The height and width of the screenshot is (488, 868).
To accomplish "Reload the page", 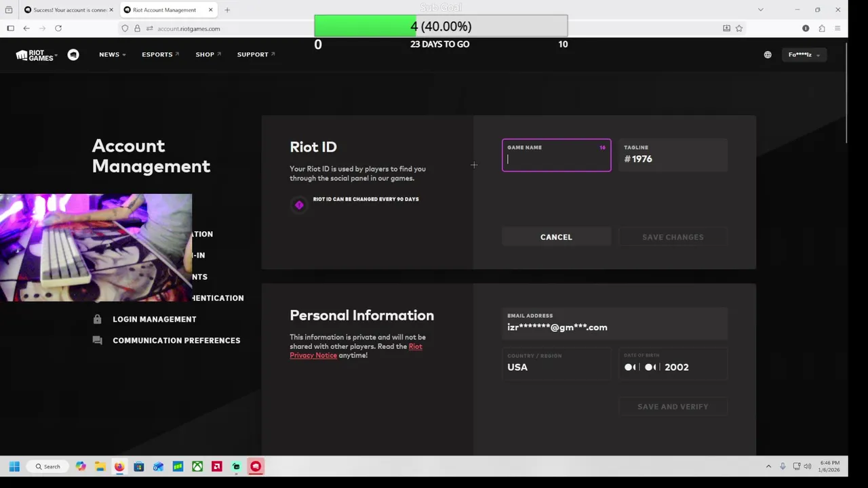I will tap(58, 28).
